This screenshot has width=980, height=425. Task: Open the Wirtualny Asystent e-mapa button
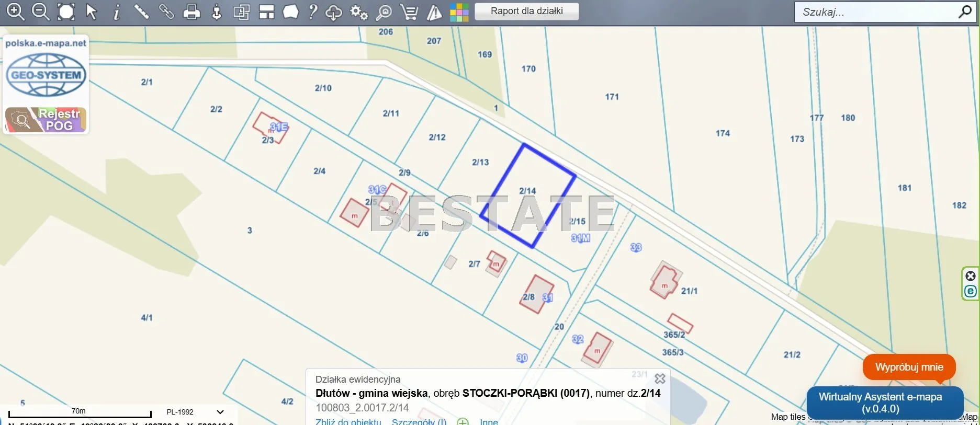[885, 403]
